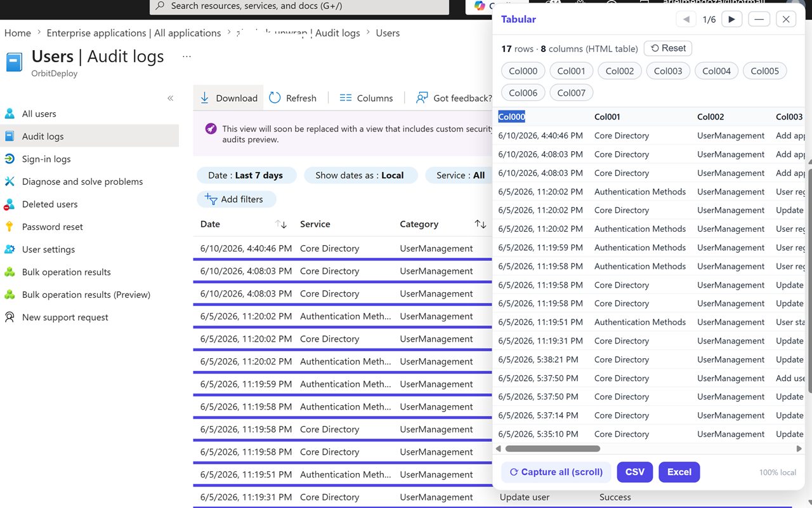Open the ellipsis menu beside Users | Audit logs
Viewport: 812px width, 508px height.
(187, 57)
